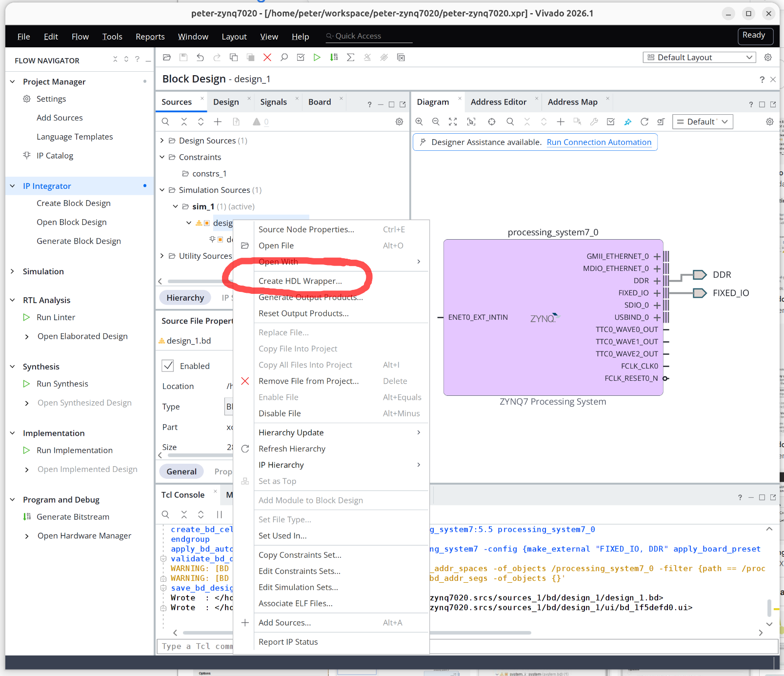Click the magnifier in Tcl Console toolbar
This screenshot has width=784, height=676.
[x=165, y=514]
